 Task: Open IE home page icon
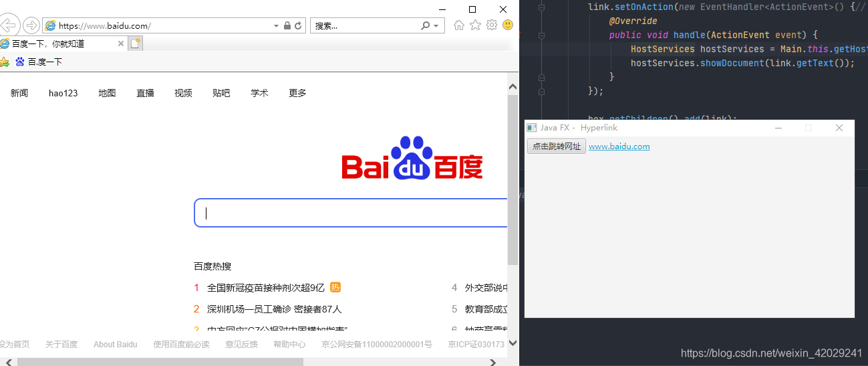tap(458, 25)
